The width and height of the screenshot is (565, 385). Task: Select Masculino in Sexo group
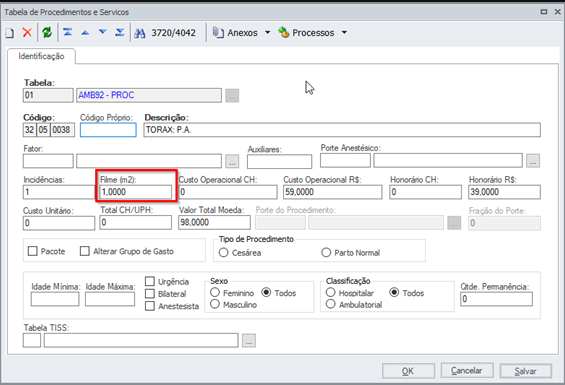point(215,304)
